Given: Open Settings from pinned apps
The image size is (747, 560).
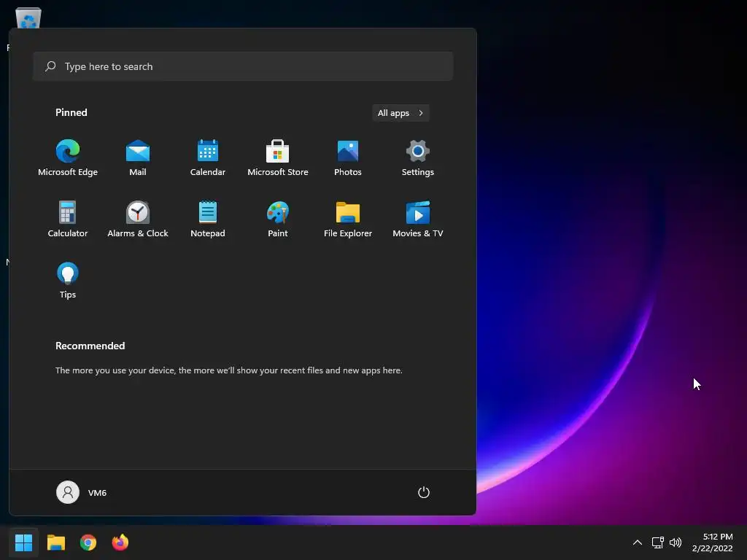Looking at the screenshot, I should pos(418,158).
